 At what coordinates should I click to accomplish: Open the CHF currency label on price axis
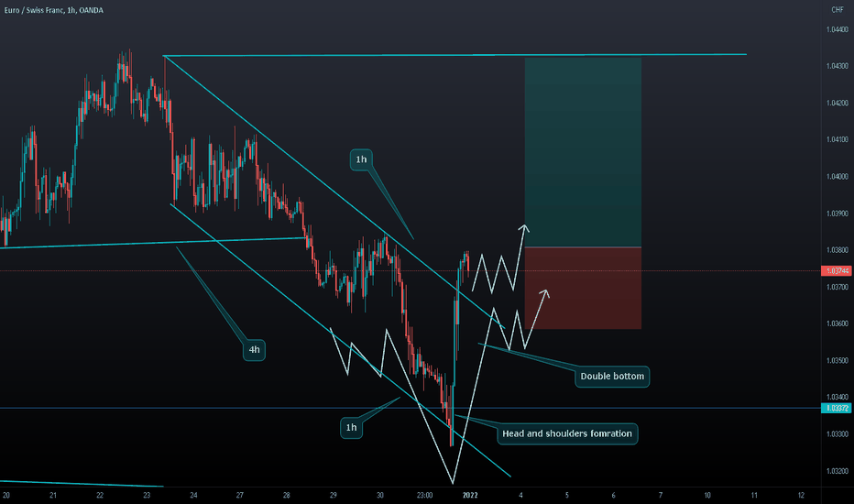point(838,10)
